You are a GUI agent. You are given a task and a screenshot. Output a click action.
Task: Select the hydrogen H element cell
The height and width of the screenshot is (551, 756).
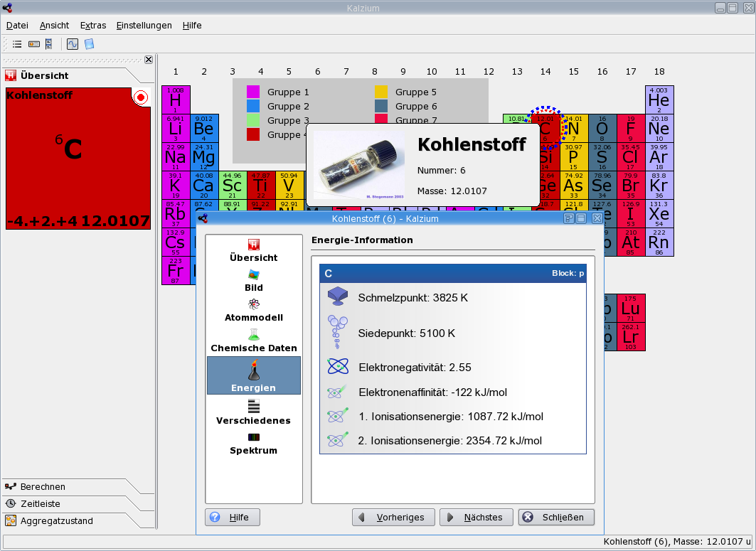click(176, 100)
